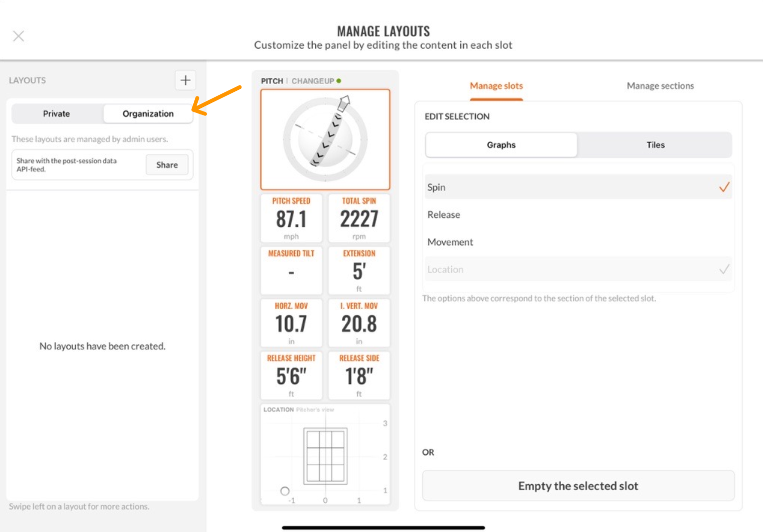Open the Manage slots tab
This screenshot has height=532, width=763.
(496, 86)
